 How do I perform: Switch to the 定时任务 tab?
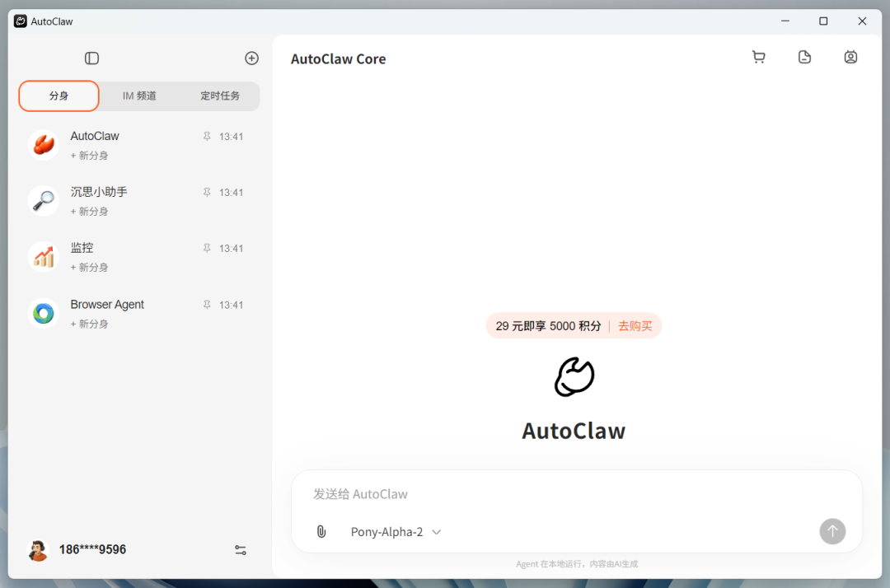[221, 96]
